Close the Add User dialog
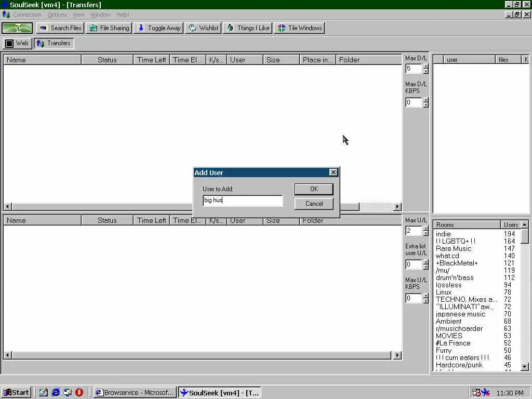Screen dimensions: 532x399 tap(333, 172)
